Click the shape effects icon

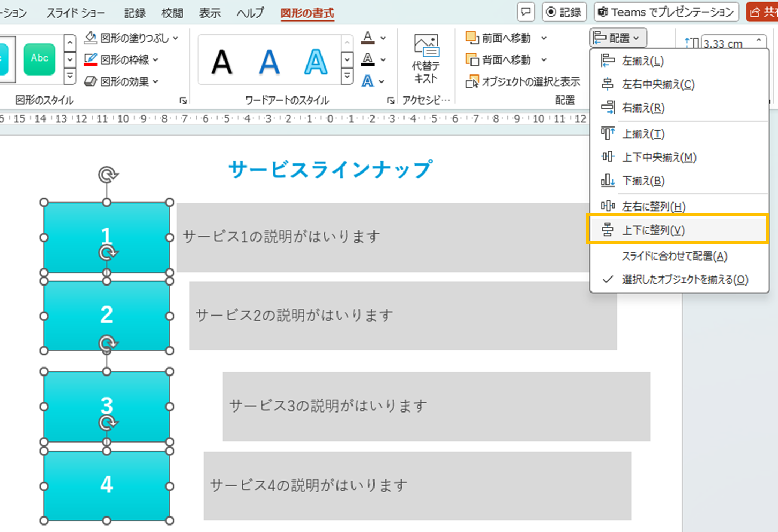pyautogui.click(x=91, y=81)
